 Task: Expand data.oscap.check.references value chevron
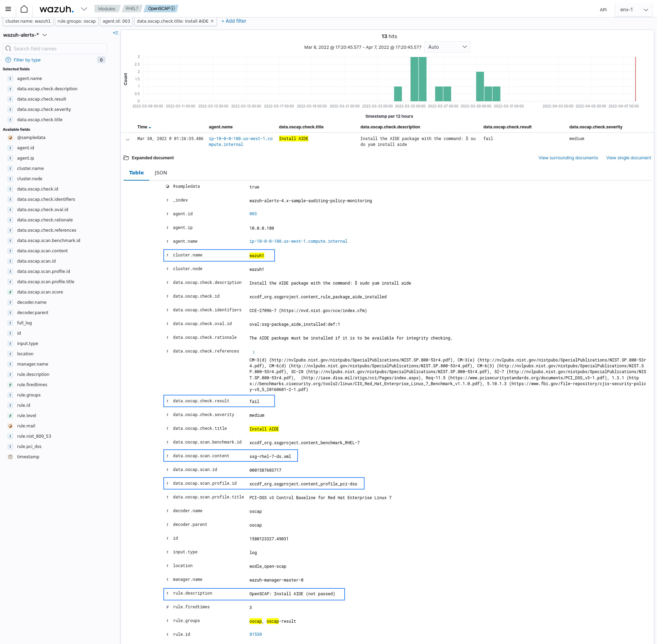click(254, 352)
